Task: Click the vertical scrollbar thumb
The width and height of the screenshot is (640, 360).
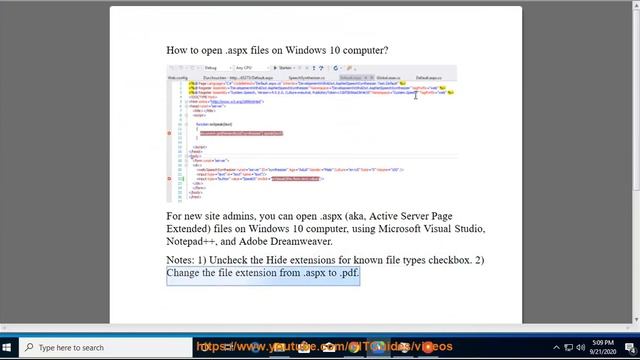Action: pyautogui.click(x=636, y=99)
